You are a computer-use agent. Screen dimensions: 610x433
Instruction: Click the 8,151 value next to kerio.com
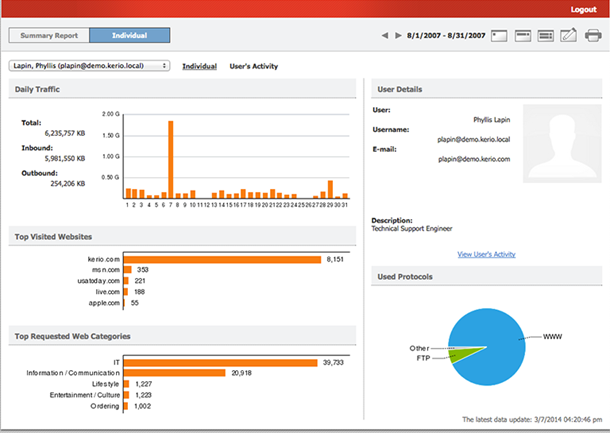[x=335, y=259]
